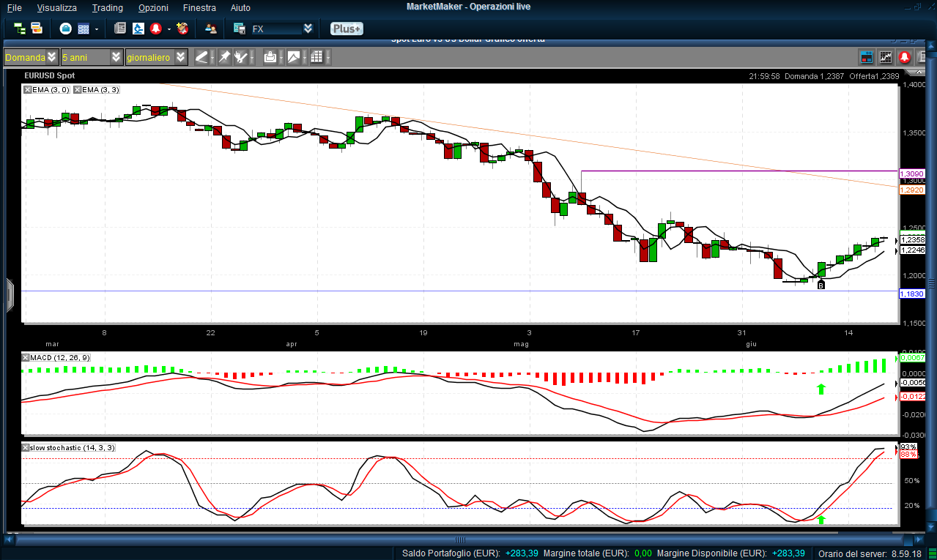Open the chart grid table icon
Screen dimensions: 937x560
point(316,57)
